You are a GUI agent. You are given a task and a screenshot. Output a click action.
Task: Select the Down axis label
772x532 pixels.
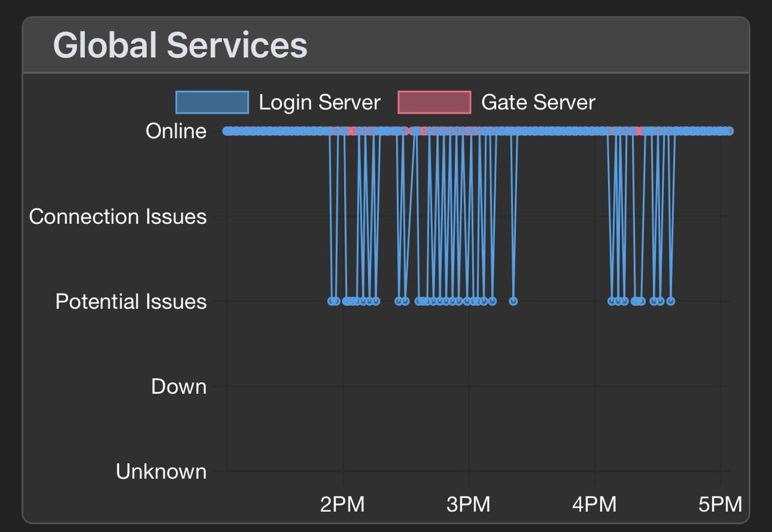click(179, 387)
